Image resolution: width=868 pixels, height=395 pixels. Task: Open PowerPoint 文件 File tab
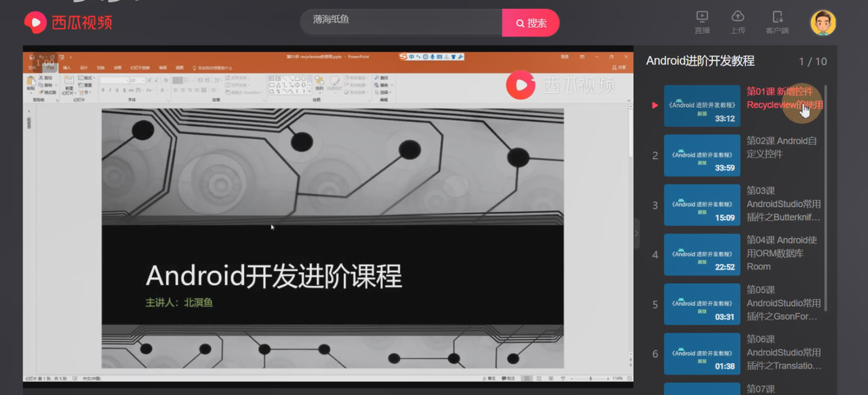[x=32, y=68]
